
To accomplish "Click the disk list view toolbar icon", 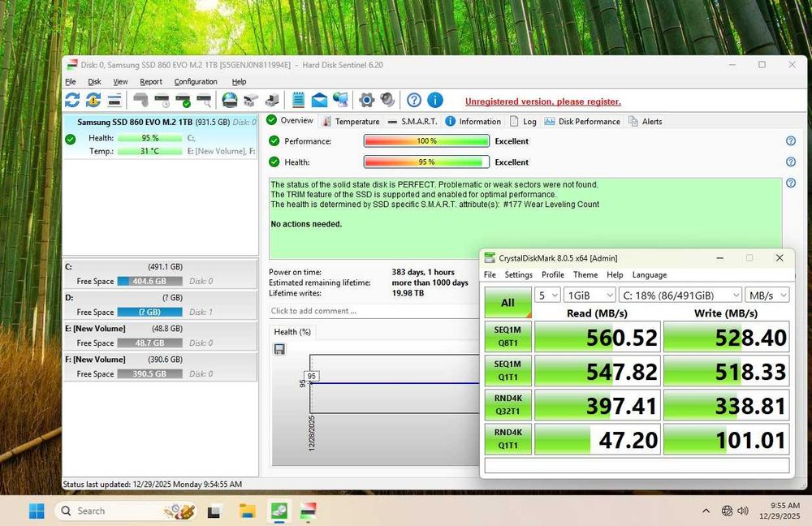I will [114, 100].
